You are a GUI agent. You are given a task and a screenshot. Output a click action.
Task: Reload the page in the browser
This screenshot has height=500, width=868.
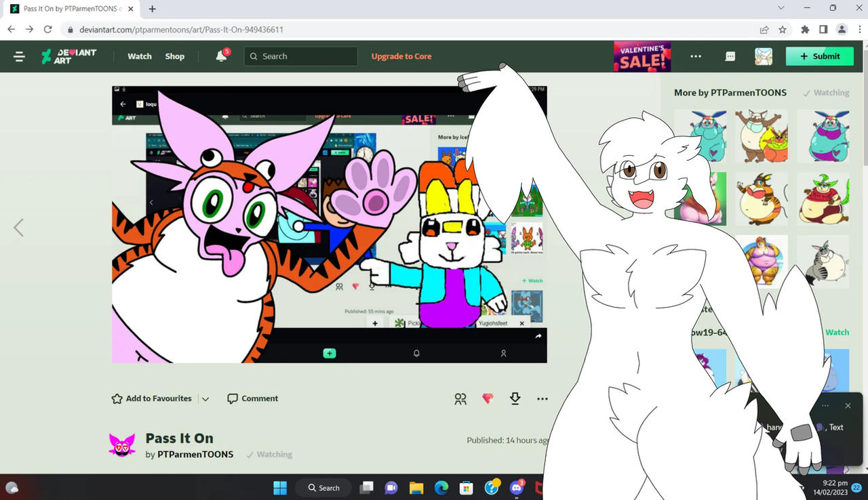47,30
